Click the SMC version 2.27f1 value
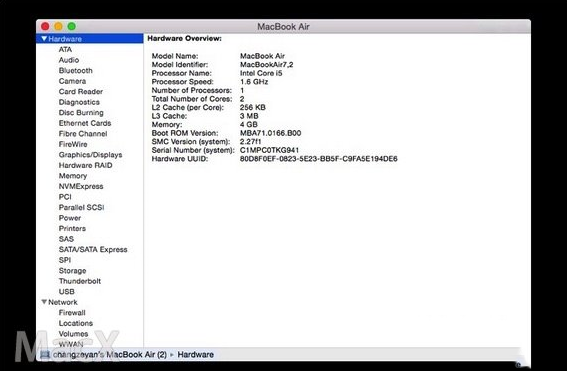The width and height of the screenshot is (567, 372). (x=250, y=142)
